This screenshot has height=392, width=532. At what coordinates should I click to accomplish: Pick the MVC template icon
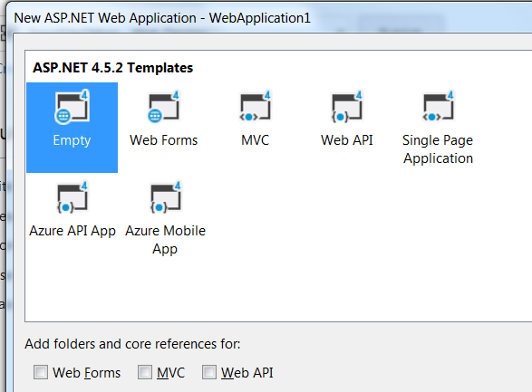(256, 107)
